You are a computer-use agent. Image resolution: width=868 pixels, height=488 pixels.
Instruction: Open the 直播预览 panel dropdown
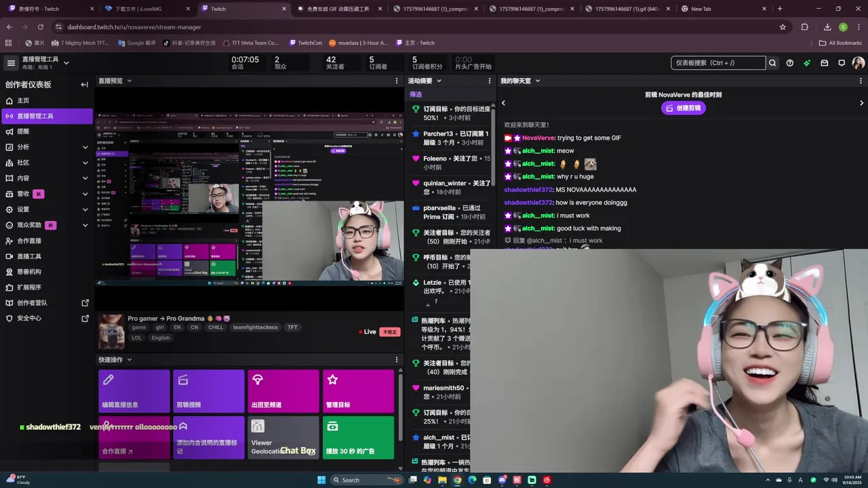(x=130, y=81)
